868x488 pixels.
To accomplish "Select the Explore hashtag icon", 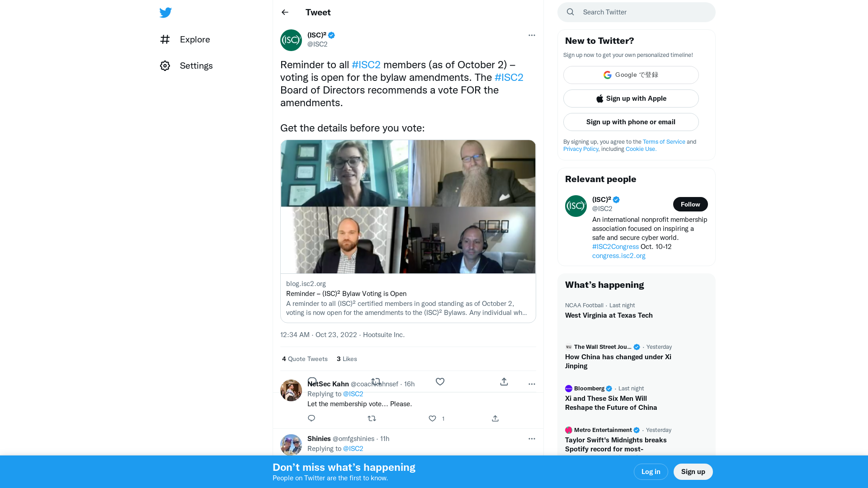I will pos(165,39).
